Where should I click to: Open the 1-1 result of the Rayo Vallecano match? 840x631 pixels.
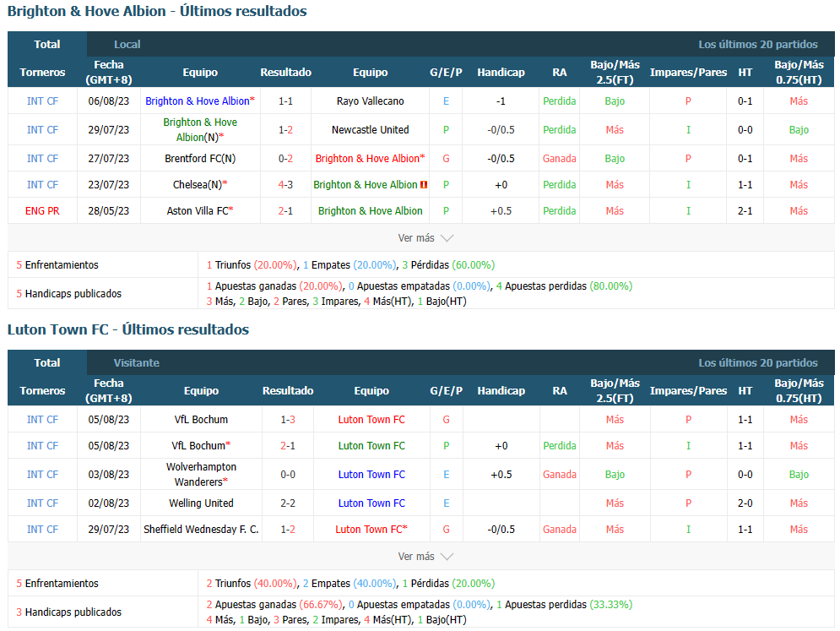pos(285,101)
